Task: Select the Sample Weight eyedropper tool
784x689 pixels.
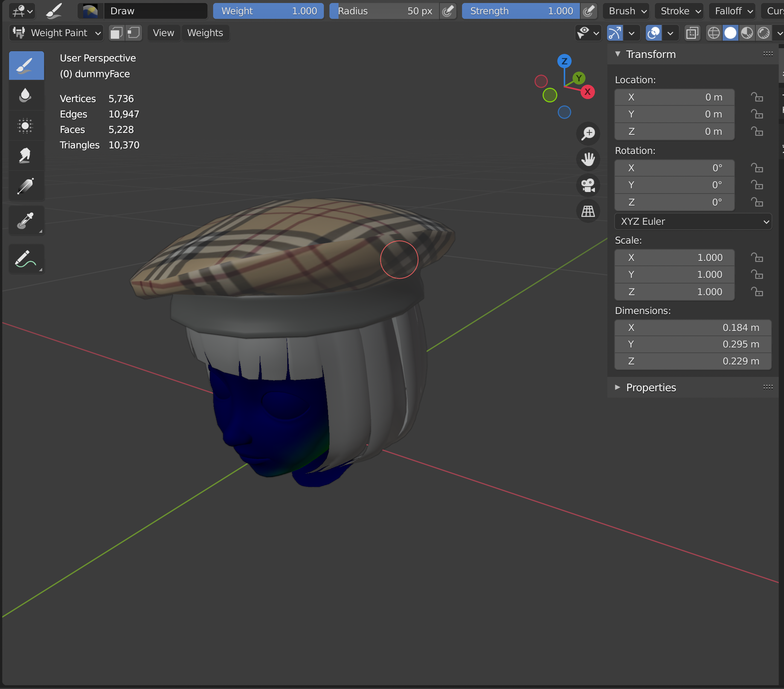Action: [26, 221]
